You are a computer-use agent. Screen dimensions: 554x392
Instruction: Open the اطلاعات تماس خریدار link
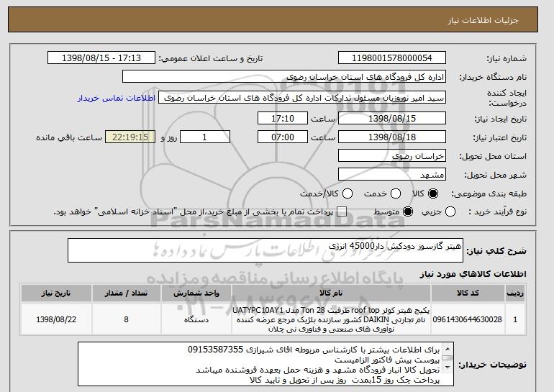click(x=117, y=98)
